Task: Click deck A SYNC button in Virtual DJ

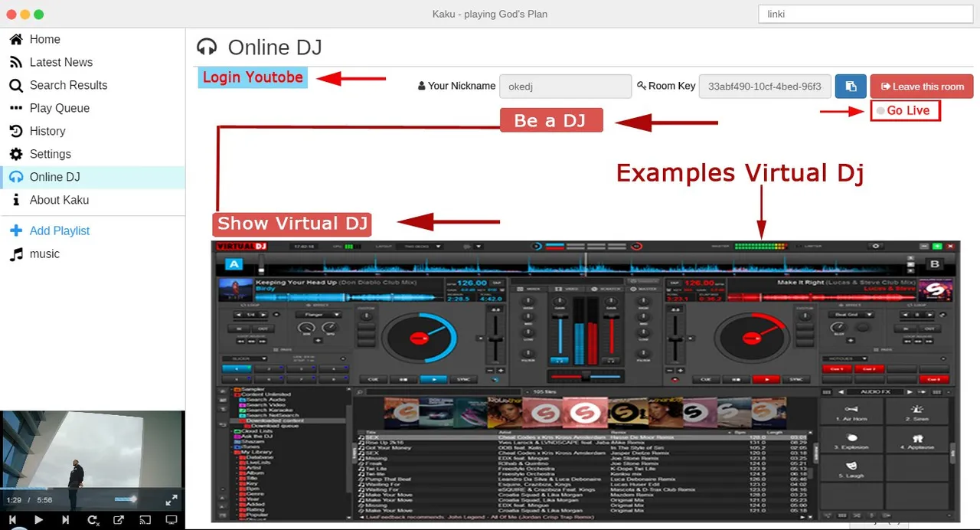Action: tap(465, 379)
